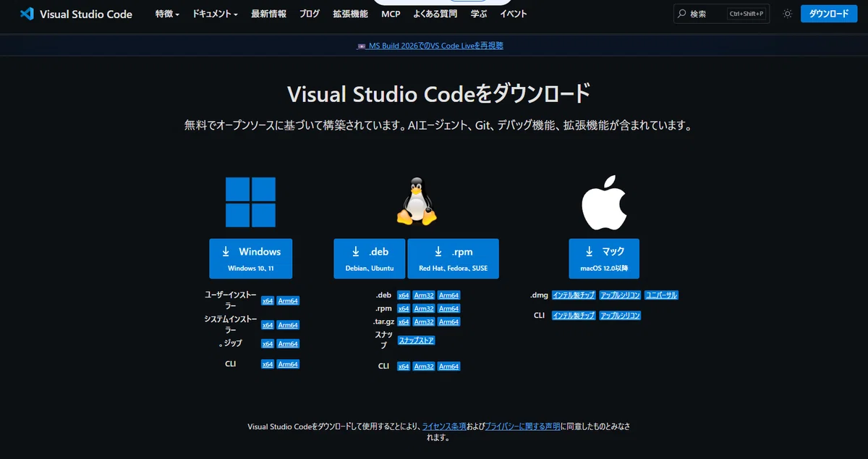Select Arm32 in Linux .deb row
This screenshot has height=459, width=868.
(x=424, y=295)
